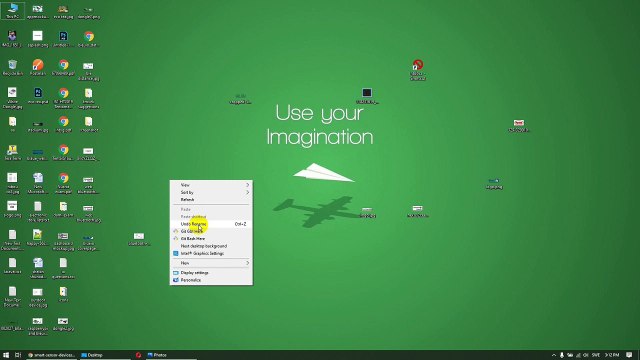The image size is (640, 360).
Task: Choose Refresh in the context menu
Action: point(211,200)
